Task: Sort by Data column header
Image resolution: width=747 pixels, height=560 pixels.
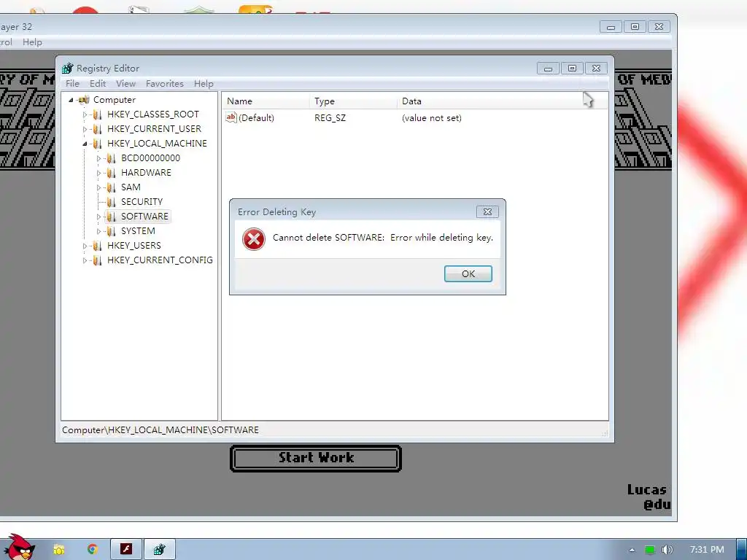Action: tap(503, 101)
